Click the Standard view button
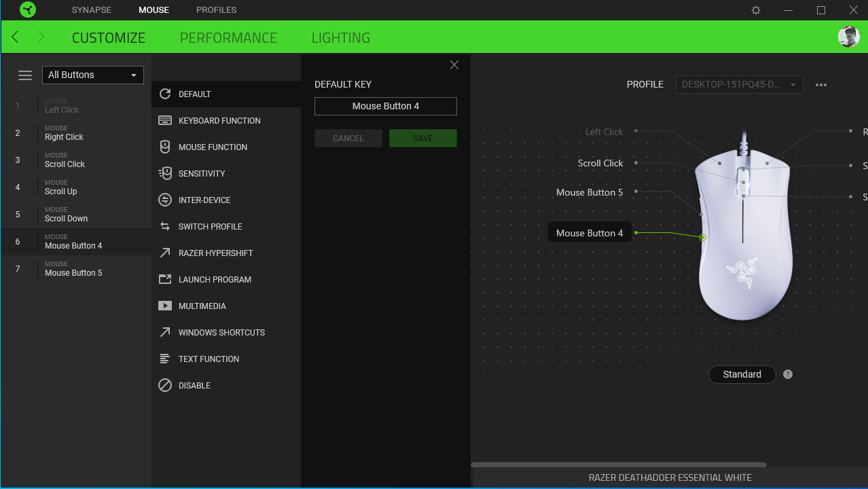Viewport: 868px width, 489px height. [742, 374]
